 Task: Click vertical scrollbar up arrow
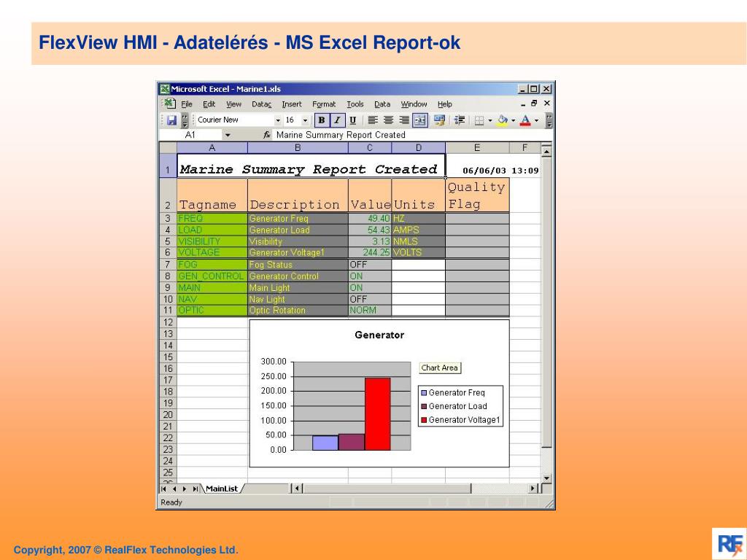[x=546, y=151]
